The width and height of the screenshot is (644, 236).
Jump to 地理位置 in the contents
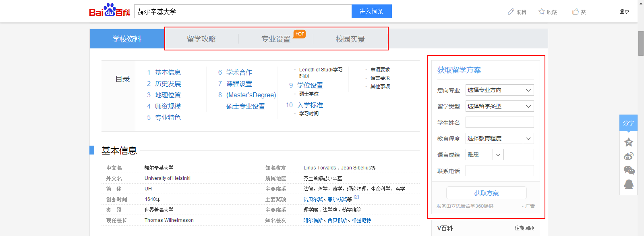(x=168, y=95)
